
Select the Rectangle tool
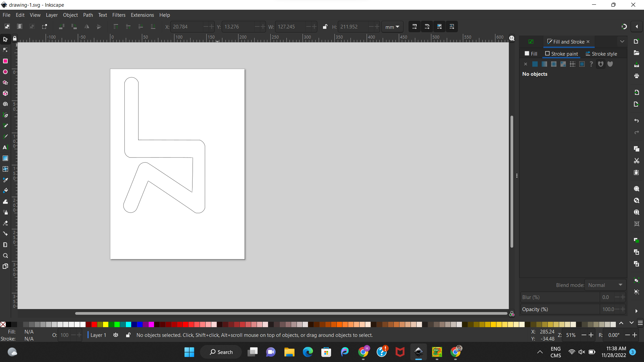(x=5, y=61)
